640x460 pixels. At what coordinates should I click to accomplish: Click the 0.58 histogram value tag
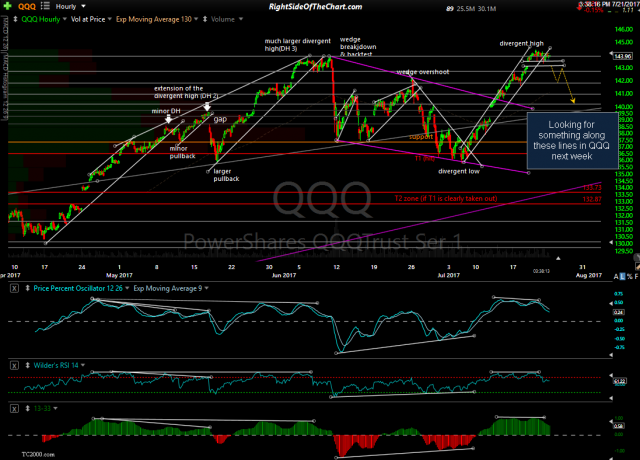click(619, 426)
